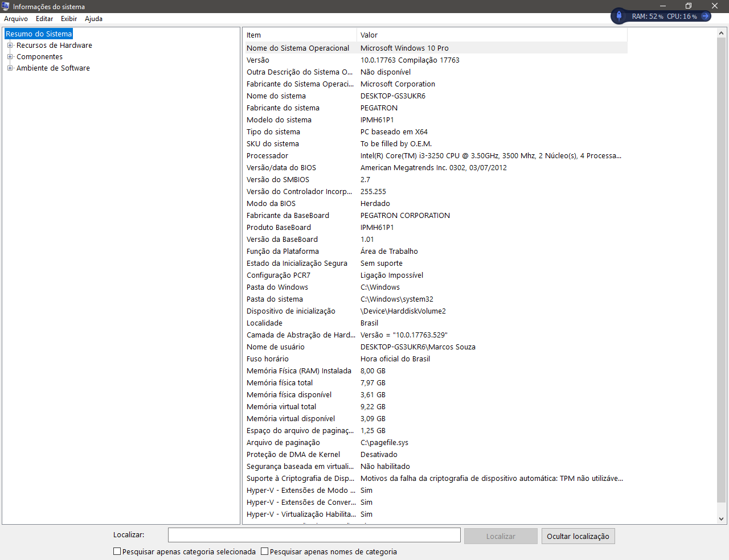729x560 pixels.
Task: Click the rocket icon in RAM widget
Action: pyautogui.click(x=619, y=16)
